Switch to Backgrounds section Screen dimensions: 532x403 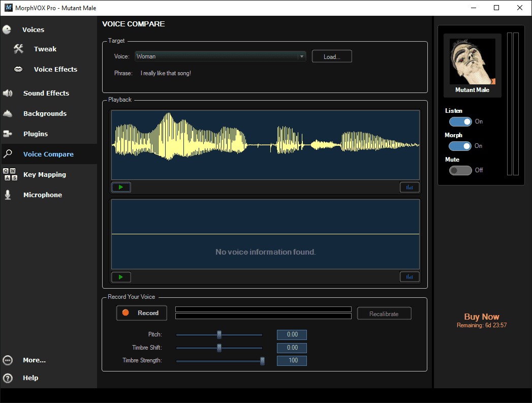click(x=45, y=114)
